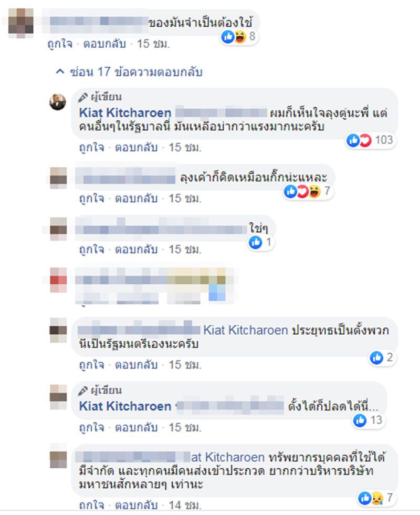Collapse the 17 replies thread chevron
Viewport: 420px width, 515px height.
pos(60,71)
